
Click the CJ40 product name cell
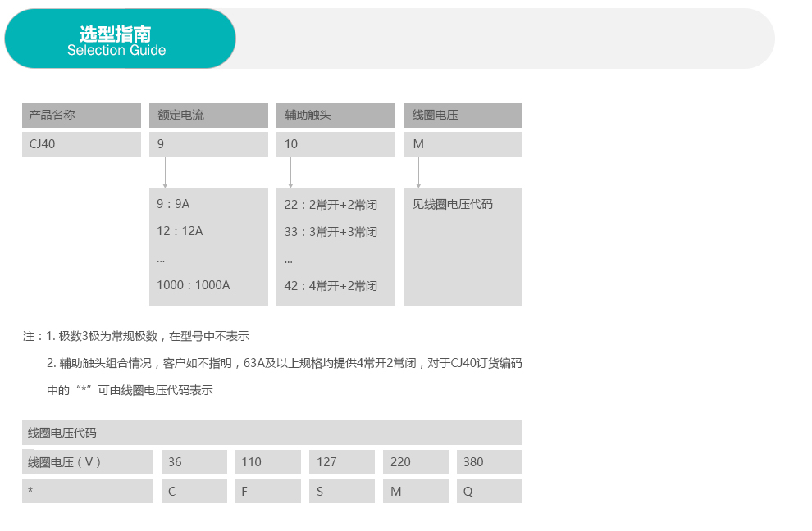pyautogui.click(x=81, y=144)
